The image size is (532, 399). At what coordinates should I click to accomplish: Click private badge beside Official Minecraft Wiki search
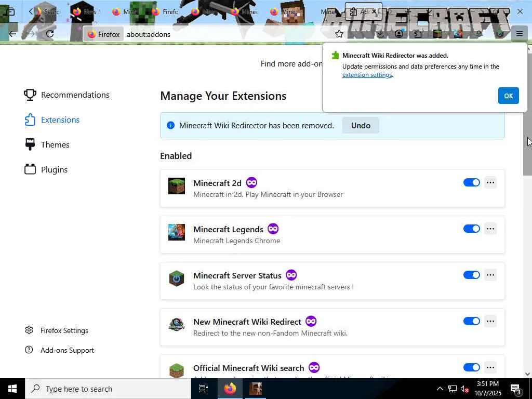coord(314,367)
